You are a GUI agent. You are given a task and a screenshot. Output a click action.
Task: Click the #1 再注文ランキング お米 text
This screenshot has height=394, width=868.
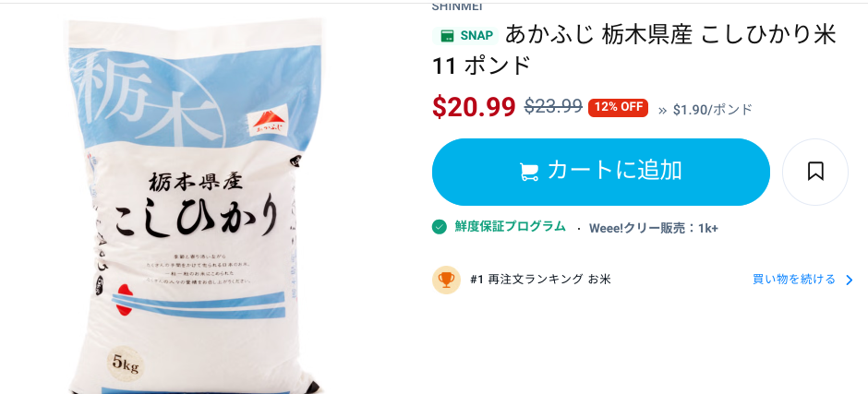tap(540, 280)
